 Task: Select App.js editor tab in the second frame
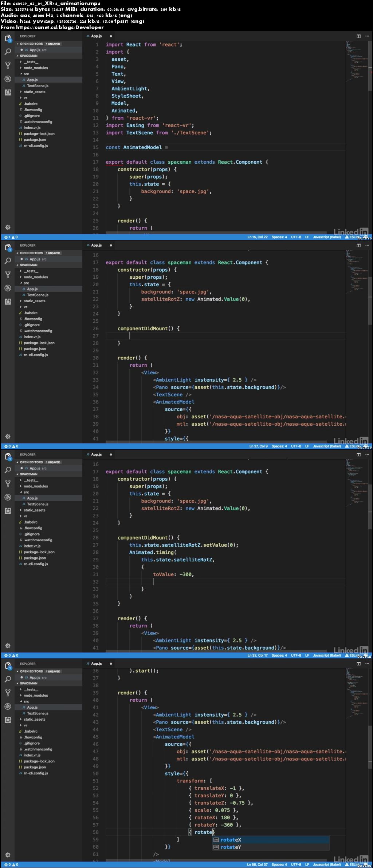[99, 245]
